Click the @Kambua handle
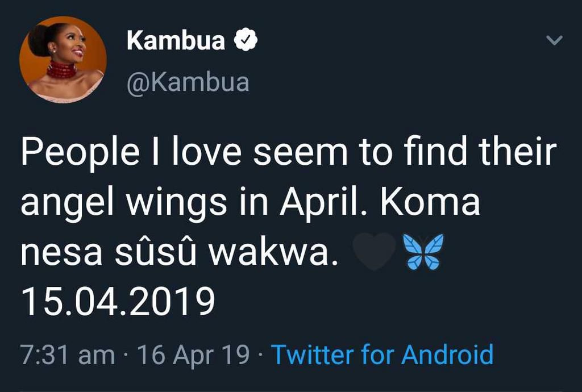The height and width of the screenshot is (392, 582). (x=188, y=82)
